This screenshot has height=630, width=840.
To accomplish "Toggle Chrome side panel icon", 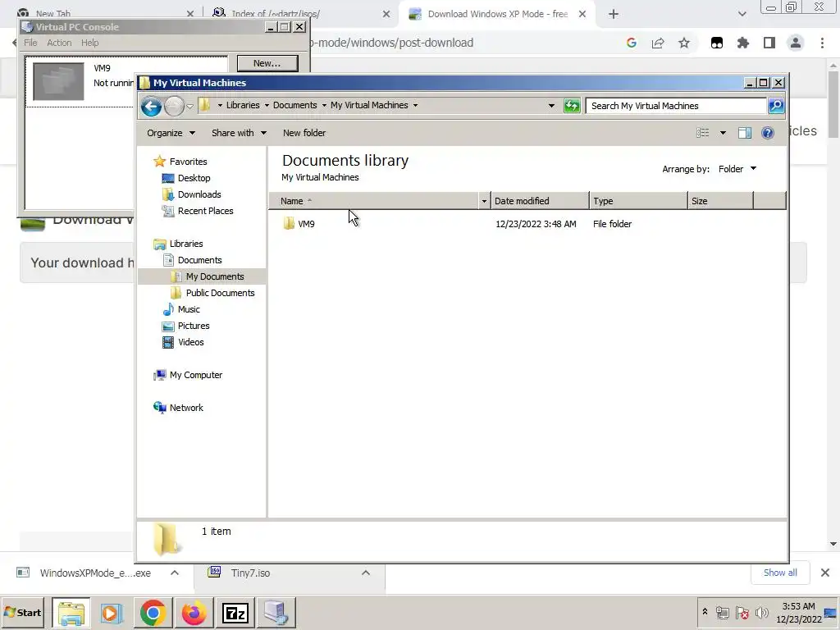I will pyautogui.click(x=769, y=43).
